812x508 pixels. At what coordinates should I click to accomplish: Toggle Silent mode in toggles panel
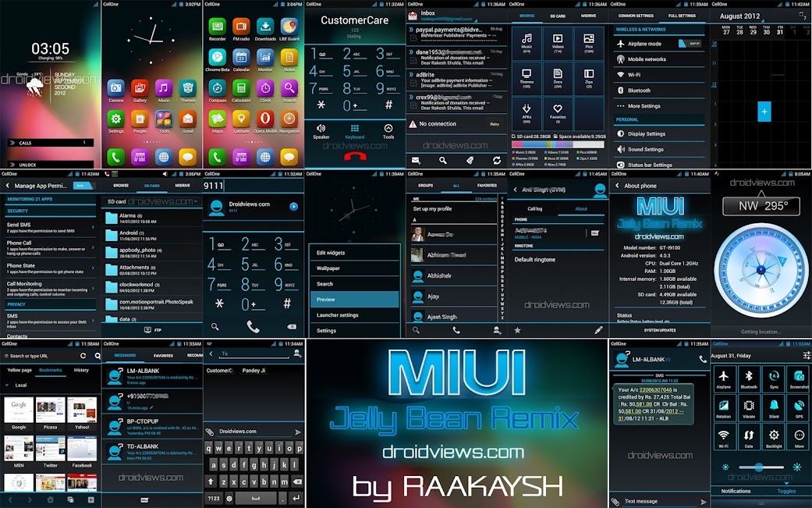point(774,407)
